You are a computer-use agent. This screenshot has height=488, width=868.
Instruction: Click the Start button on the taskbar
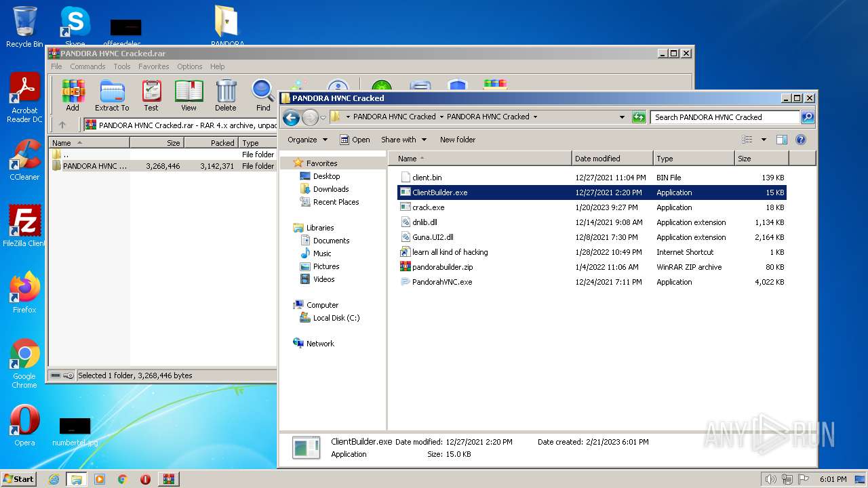18,479
